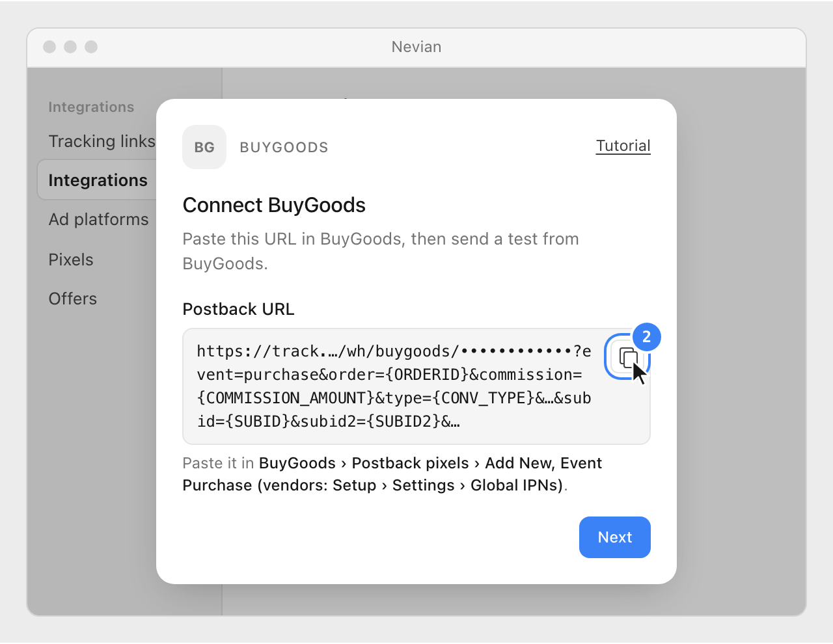Click the "BUYGOODS" label beside the logo
The height and width of the screenshot is (644, 833).
[x=284, y=148]
